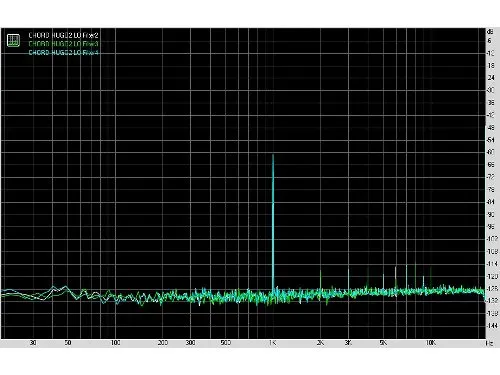Screen dimensions: 500x375
Task: Click the -60 dB scale label
Action: pyautogui.click(x=491, y=152)
